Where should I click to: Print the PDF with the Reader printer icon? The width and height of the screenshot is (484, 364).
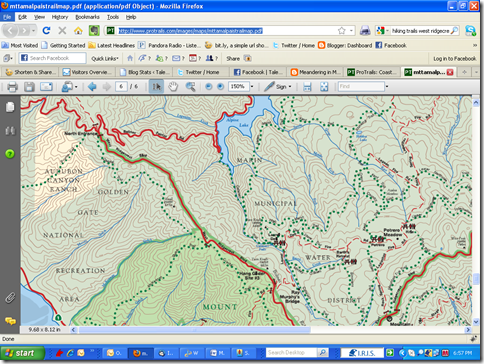click(12, 87)
